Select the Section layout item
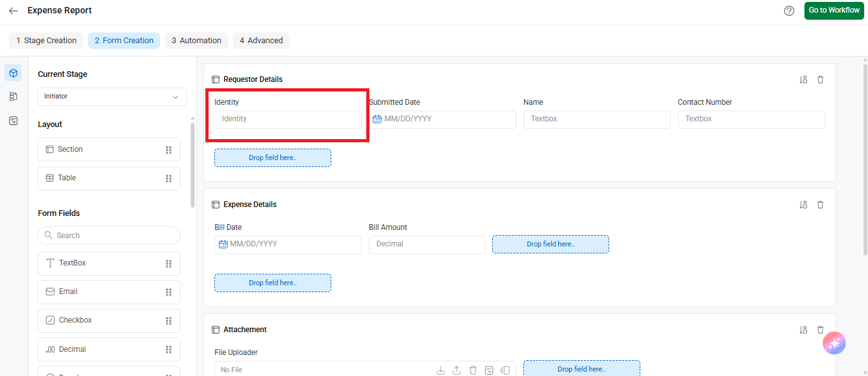The width and height of the screenshot is (868, 376). pos(109,149)
